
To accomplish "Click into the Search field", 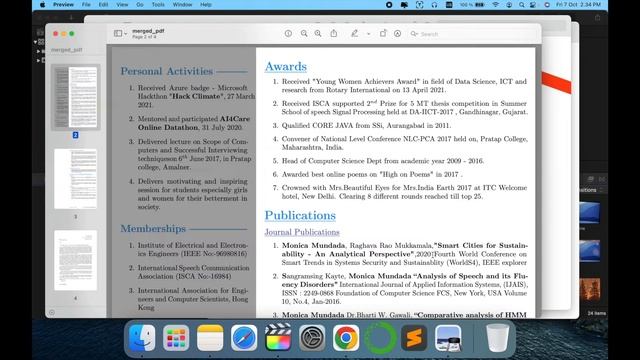I will [472, 34].
